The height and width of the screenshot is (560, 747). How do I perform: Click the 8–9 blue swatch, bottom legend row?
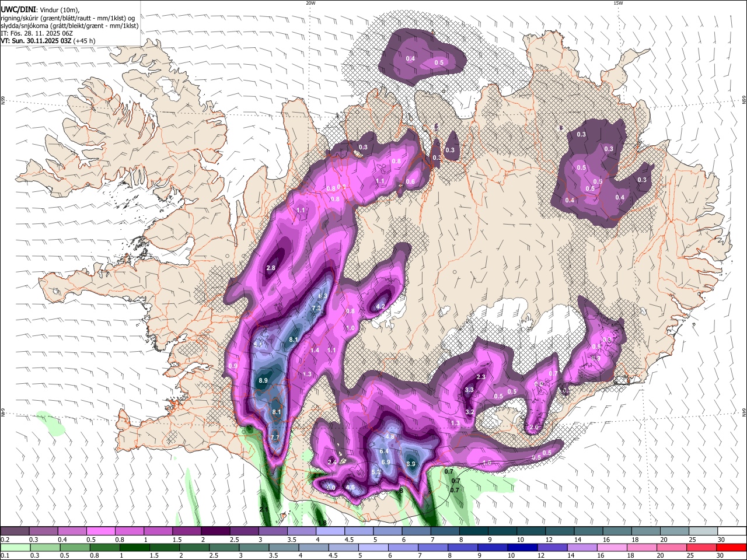click(462, 548)
